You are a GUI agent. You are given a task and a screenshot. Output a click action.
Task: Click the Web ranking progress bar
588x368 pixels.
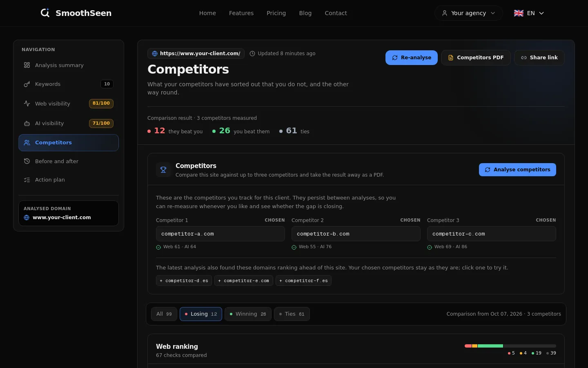pos(510,346)
